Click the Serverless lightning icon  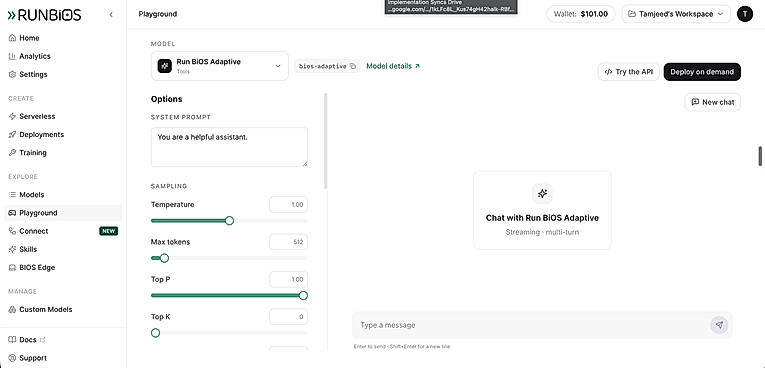pyautogui.click(x=12, y=116)
